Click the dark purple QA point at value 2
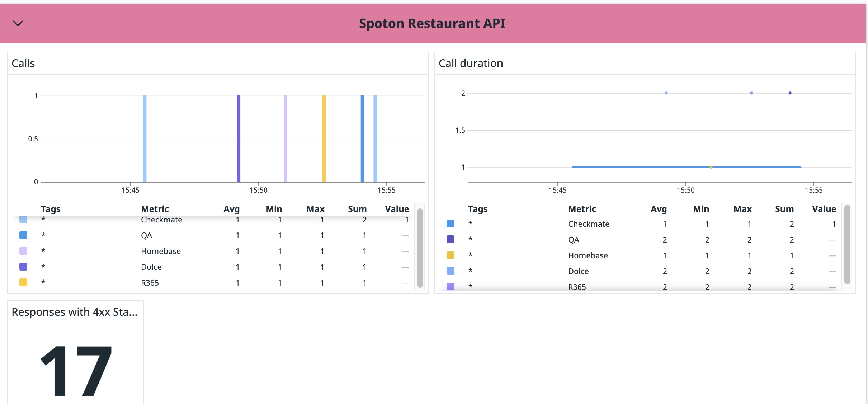The width and height of the screenshot is (868, 404). (x=790, y=93)
